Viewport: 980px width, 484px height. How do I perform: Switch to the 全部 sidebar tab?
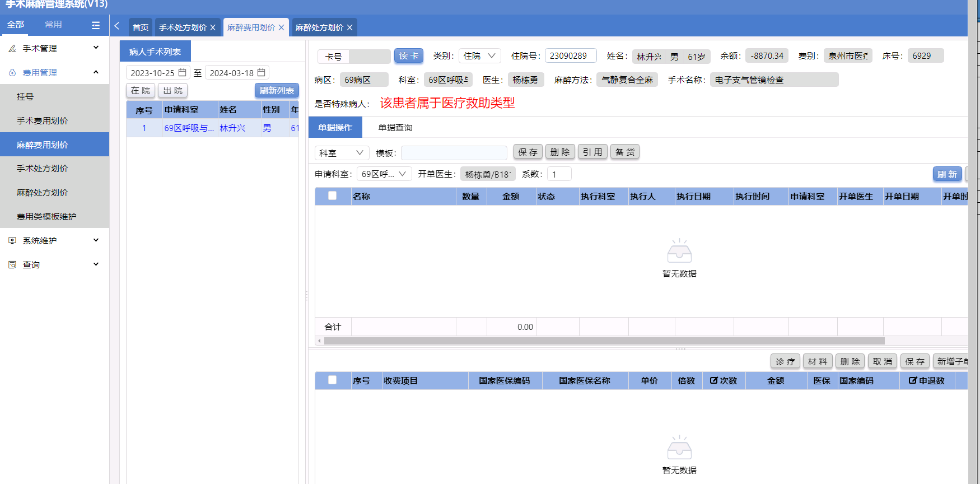point(16,25)
